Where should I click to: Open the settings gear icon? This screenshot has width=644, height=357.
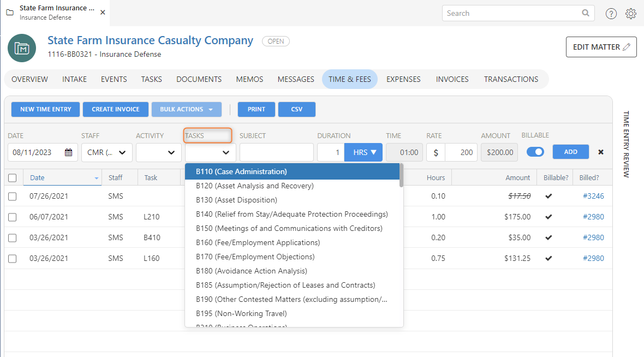coord(631,14)
